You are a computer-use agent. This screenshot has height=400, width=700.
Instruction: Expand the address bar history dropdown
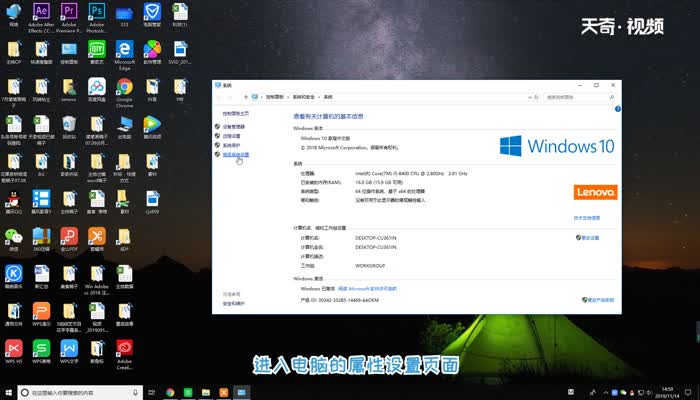(x=530, y=97)
